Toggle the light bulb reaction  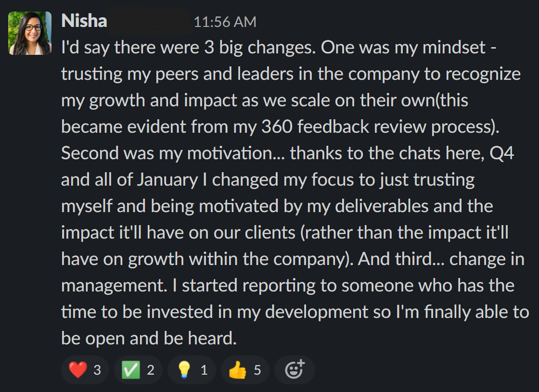coord(192,370)
